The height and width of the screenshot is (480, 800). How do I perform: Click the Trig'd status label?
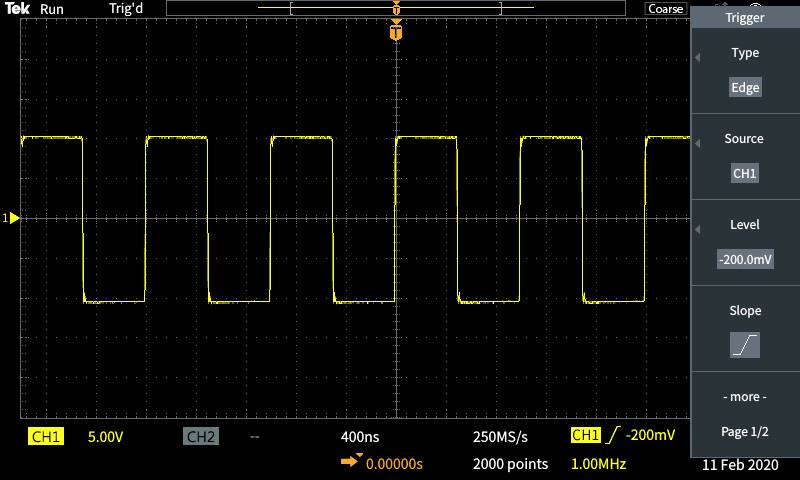pos(128,9)
